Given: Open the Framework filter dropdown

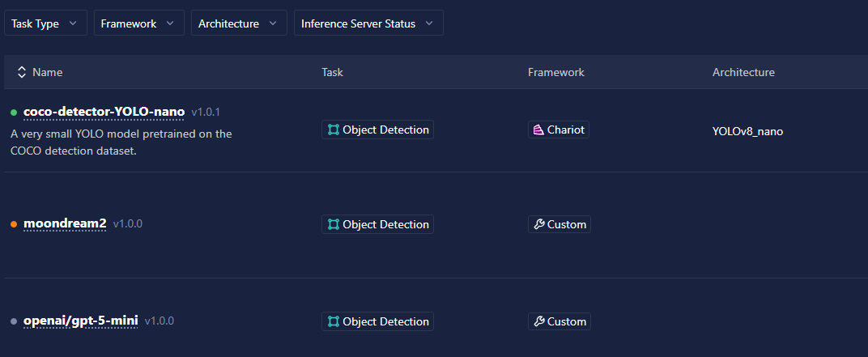Looking at the screenshot, I should pos(139,23).
